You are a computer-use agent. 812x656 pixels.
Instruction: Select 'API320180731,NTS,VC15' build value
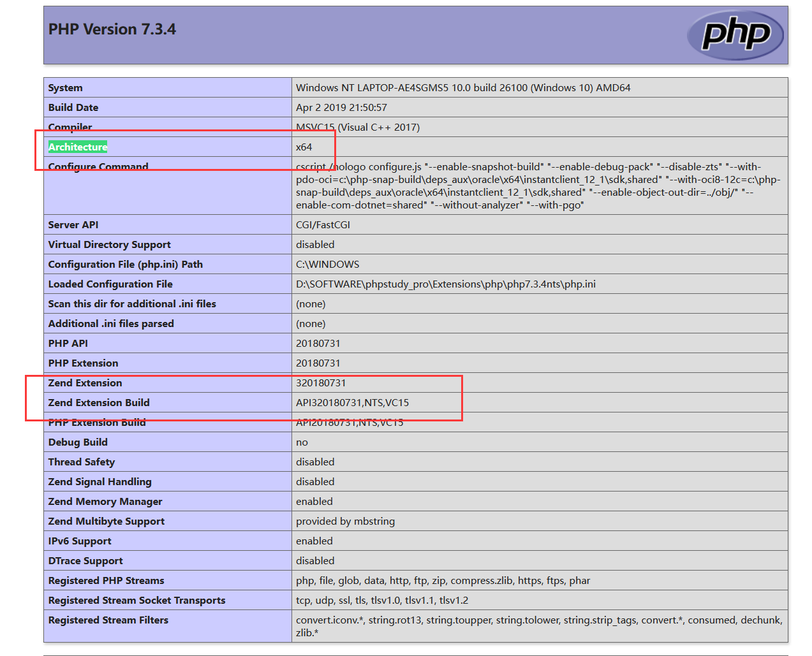point(353,403)
